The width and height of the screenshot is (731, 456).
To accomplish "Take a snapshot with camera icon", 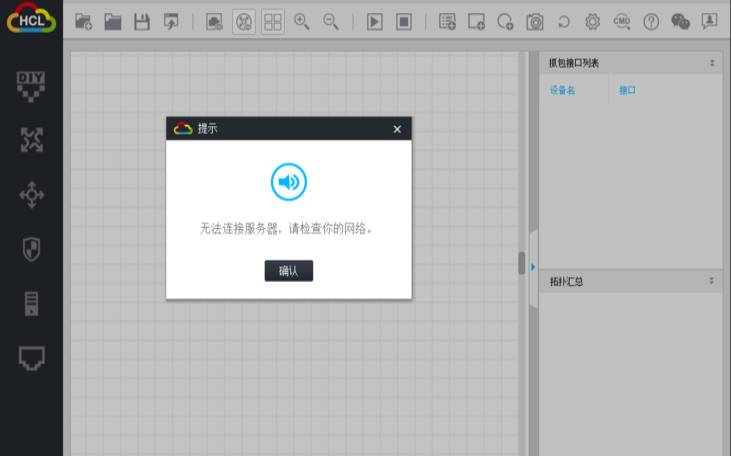I will click(534, 21).
